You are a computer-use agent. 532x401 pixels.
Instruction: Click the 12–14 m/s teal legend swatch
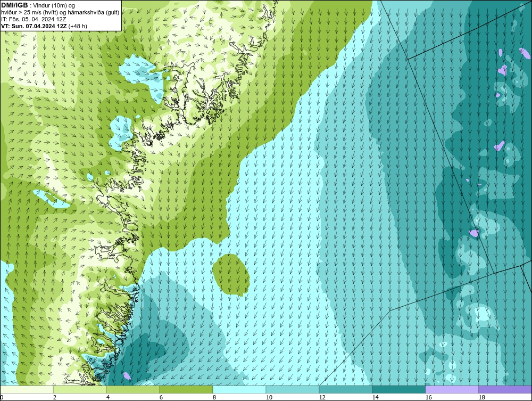(346, 389)
